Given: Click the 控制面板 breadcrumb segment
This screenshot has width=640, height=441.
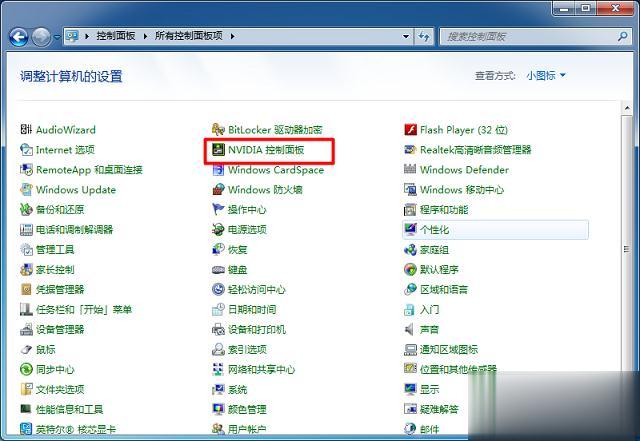Looking at the screenshot, I should (118, 37).
